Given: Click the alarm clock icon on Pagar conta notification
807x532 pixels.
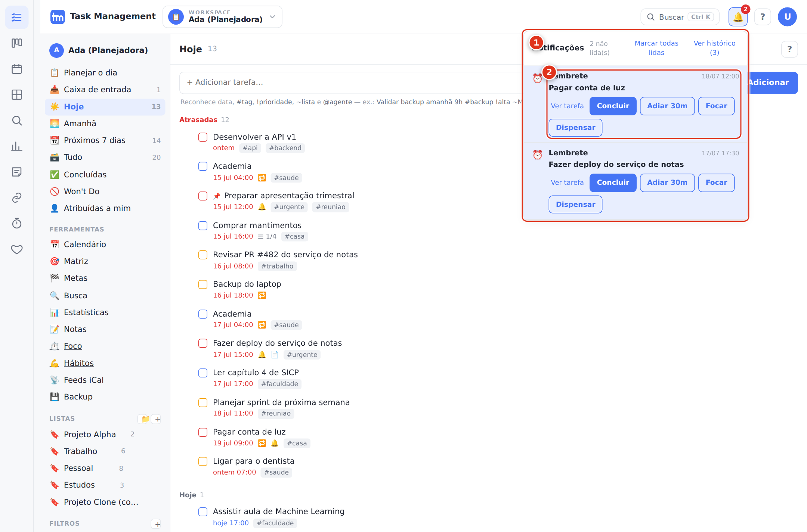Looking at the screenshot, I should click(537, 78).
